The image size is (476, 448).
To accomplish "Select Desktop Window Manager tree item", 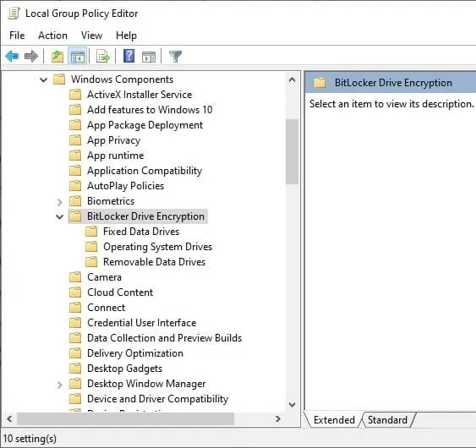I will 146,384.
